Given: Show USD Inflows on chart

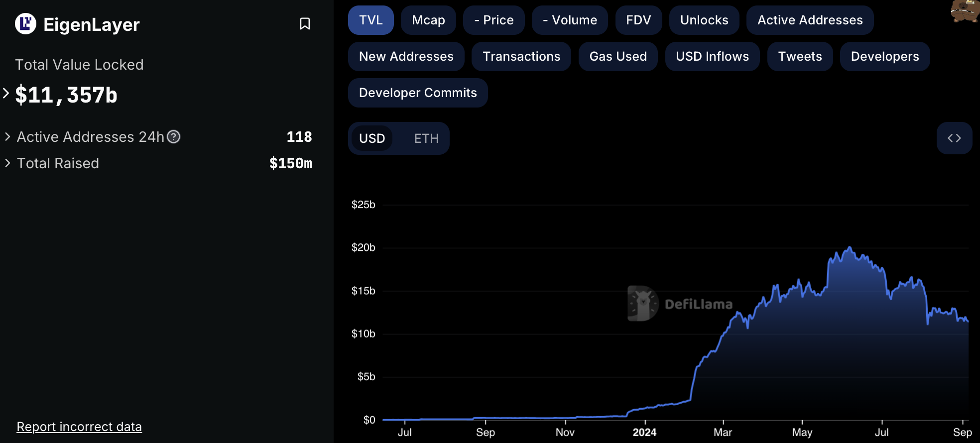Looking at the screenshot, I should point(712,57).
